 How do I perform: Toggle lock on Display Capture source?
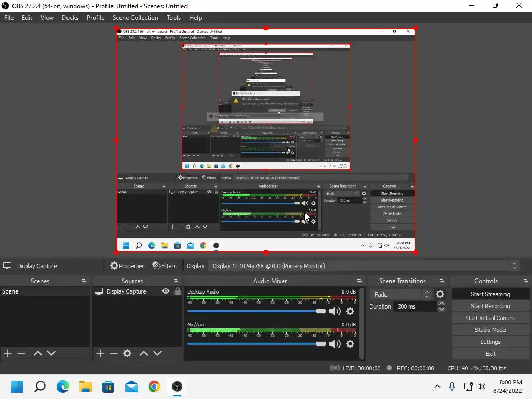coord(178,291)
